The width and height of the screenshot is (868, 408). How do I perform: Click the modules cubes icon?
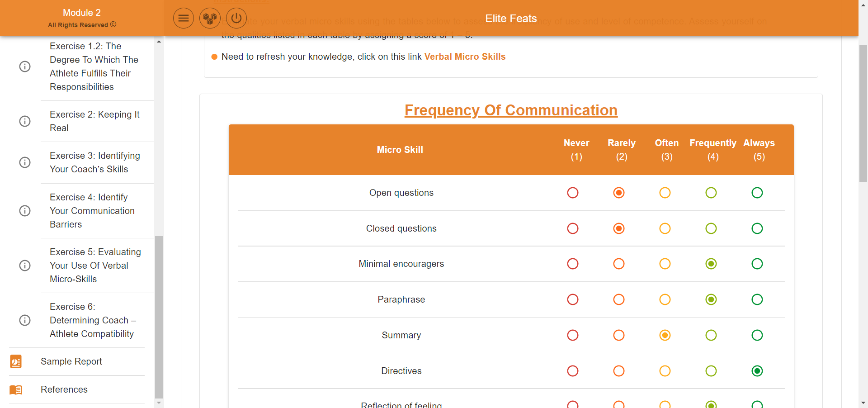pos(210,19)
